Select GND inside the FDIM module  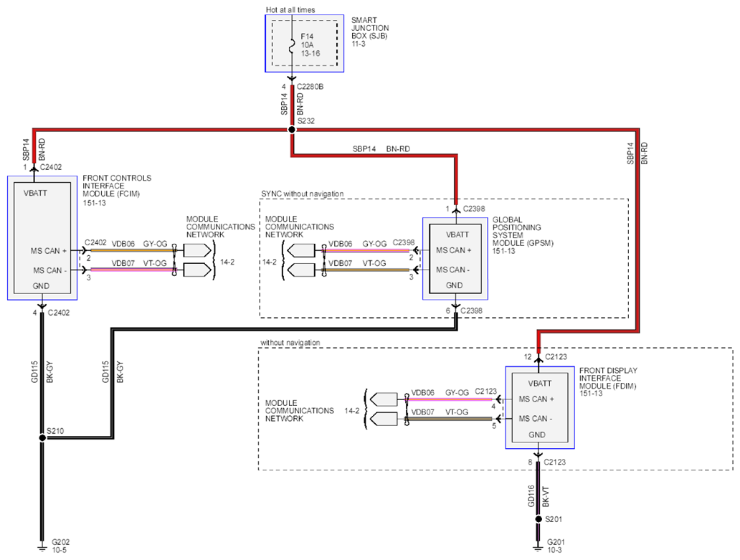537,435
